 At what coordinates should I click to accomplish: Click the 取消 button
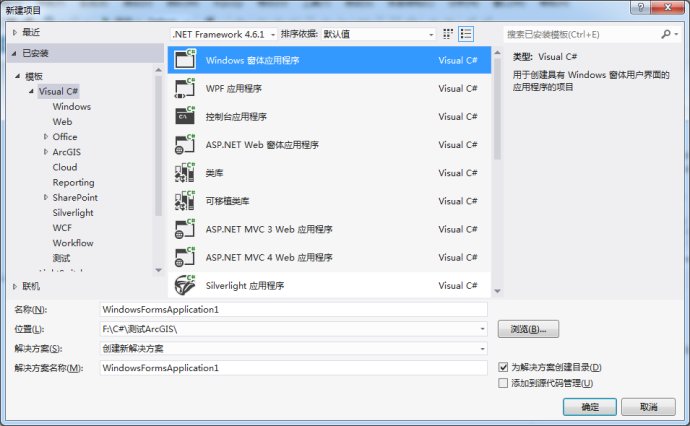pos(648,407)
